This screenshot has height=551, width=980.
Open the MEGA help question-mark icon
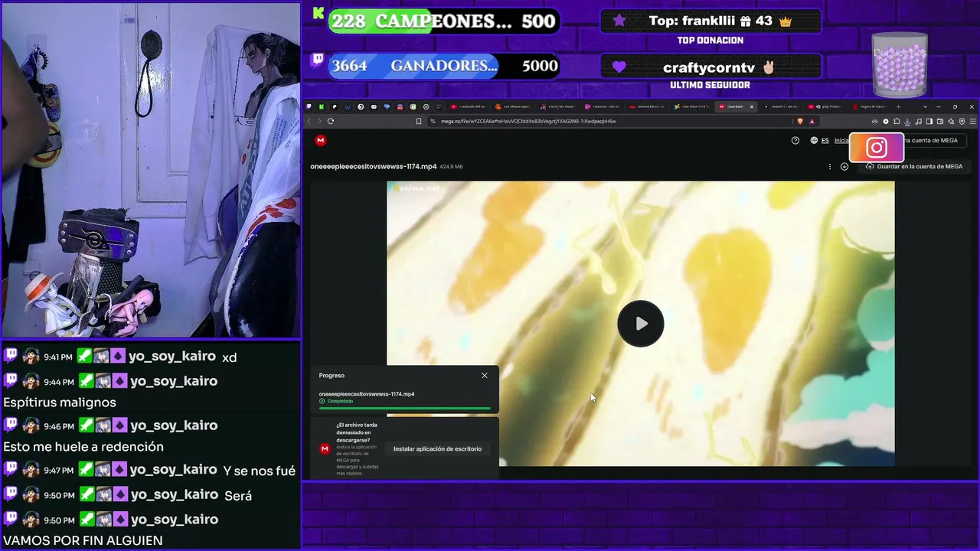[795, 140]
